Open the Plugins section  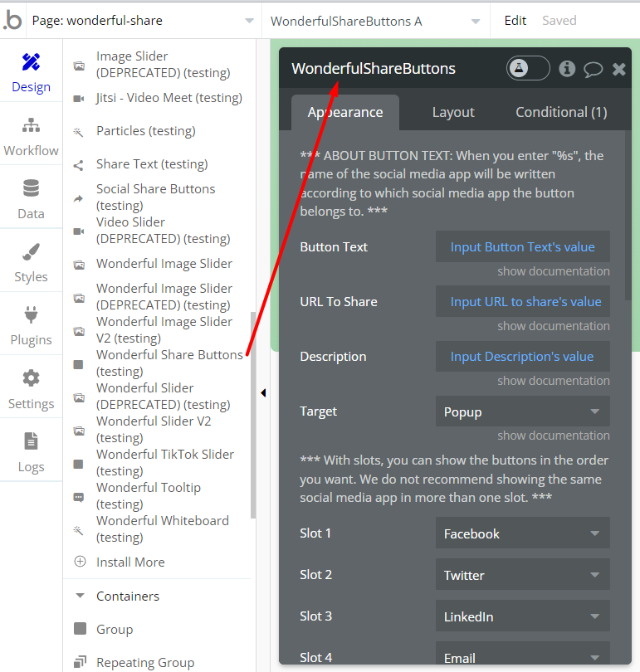pos(31,325)
